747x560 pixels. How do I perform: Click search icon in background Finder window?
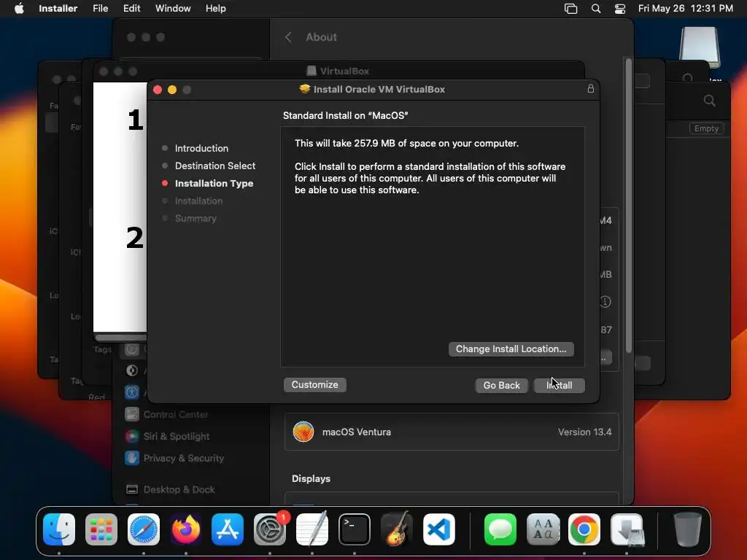click(x=709, y=101)
